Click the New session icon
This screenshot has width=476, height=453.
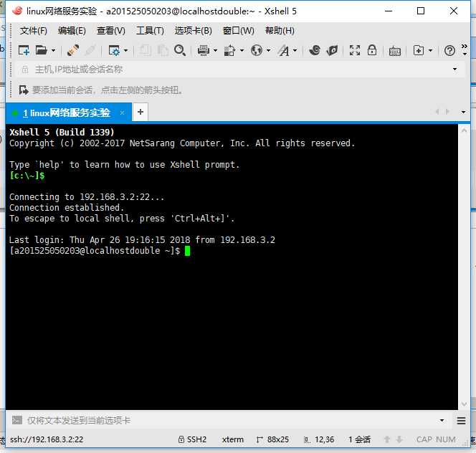[x=24, y=50]
